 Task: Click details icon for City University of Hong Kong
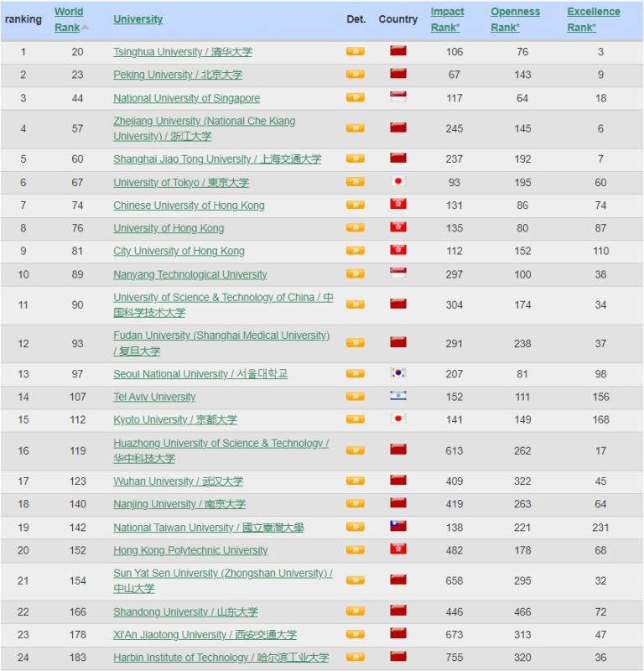tap(356, 250)
